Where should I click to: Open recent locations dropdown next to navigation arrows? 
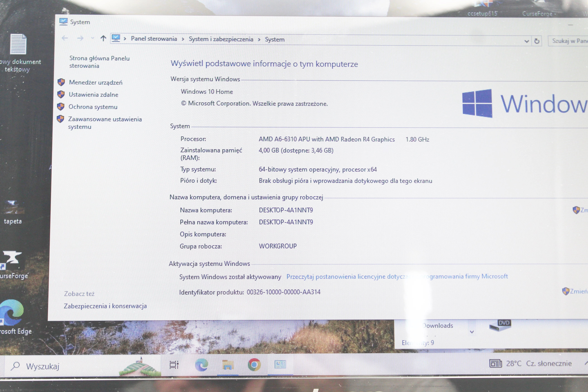click(x=93, y=38)
